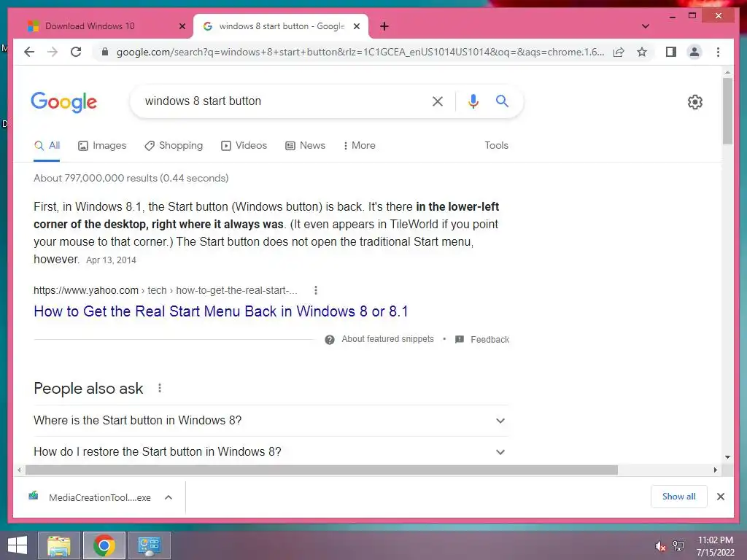
Task: Click the horizontal scrollbar thumb
Action: point(322,470)
